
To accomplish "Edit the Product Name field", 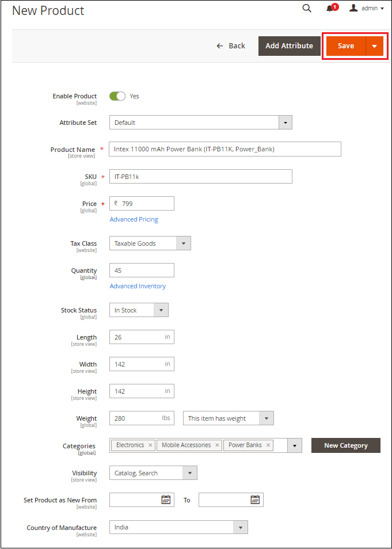I will 225,149.
